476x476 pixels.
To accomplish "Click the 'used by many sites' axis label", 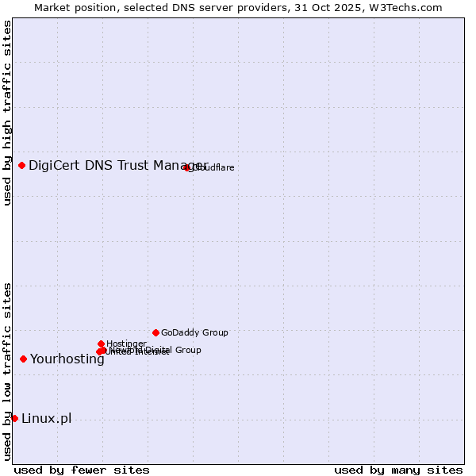I will click(397, 470).
